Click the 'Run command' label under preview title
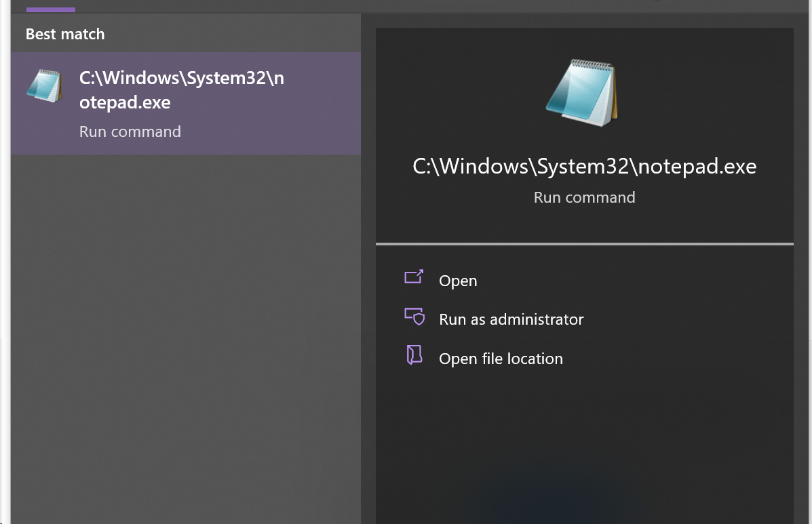 pyautogui.click(x=584, y=197)
